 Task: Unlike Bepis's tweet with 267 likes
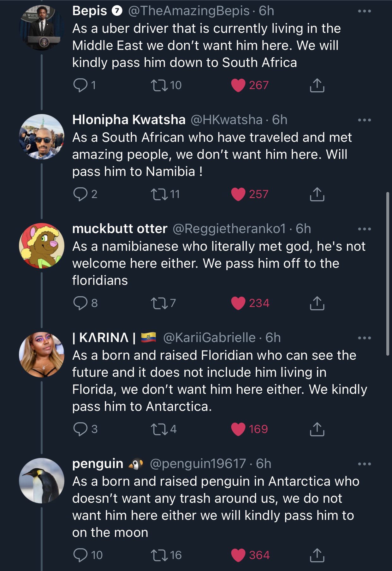[x=238, y=85]
